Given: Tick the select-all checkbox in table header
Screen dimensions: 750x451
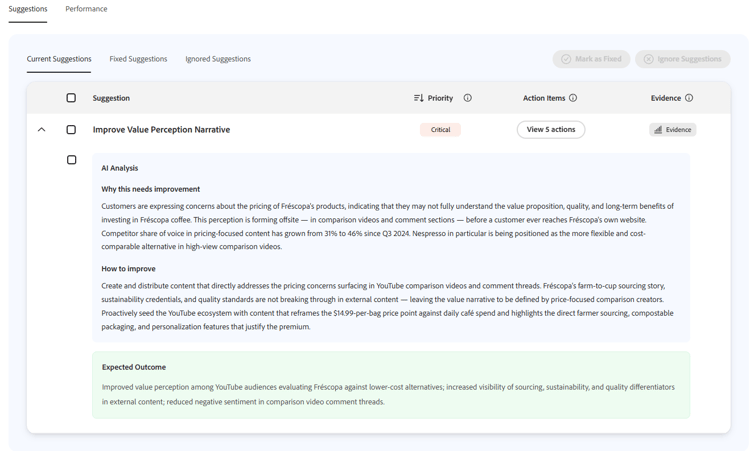Looking at the screenshot, I should click(x=71, y=98).
